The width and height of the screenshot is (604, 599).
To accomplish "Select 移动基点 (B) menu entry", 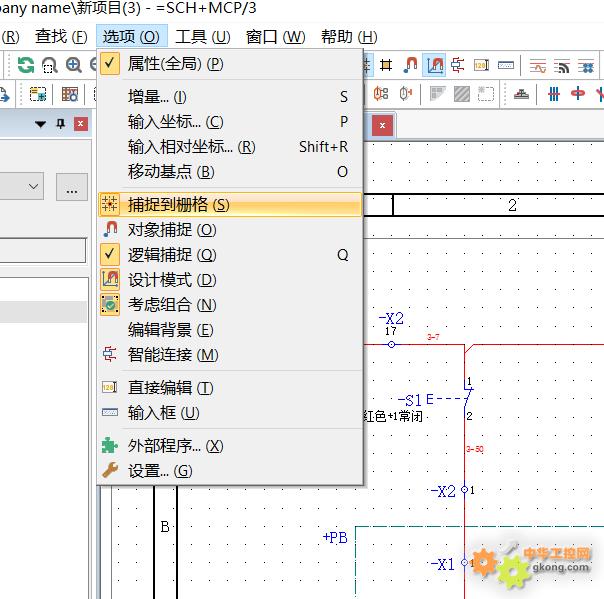I will click(230, 172).
